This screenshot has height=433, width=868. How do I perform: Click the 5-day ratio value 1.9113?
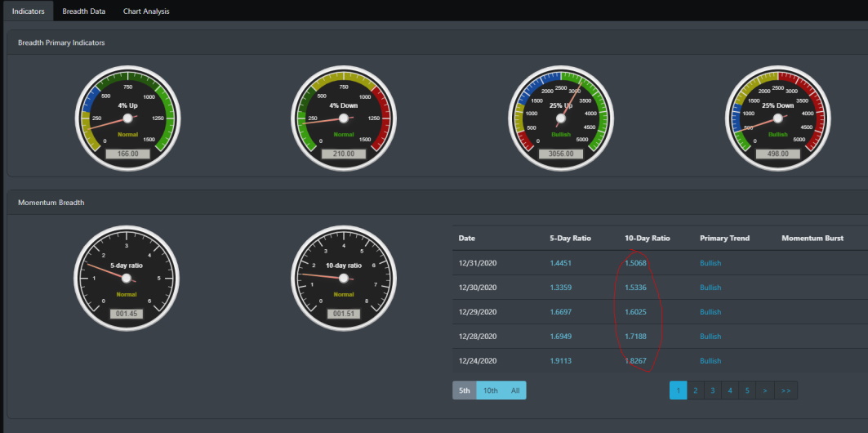tap(561, 360)
